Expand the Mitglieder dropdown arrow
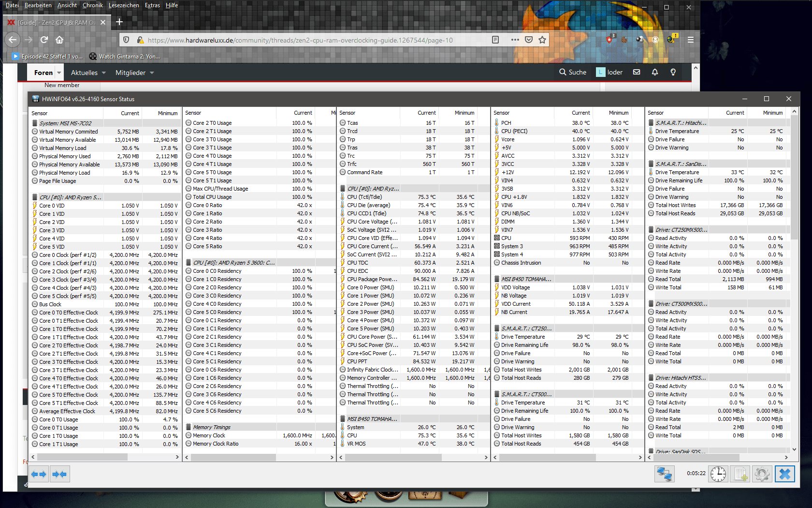812x508 pixels. 152,73
